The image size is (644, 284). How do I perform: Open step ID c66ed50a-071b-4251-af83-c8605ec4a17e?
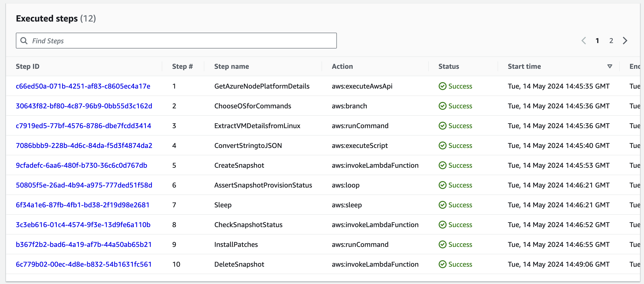[x=83, y=86]
